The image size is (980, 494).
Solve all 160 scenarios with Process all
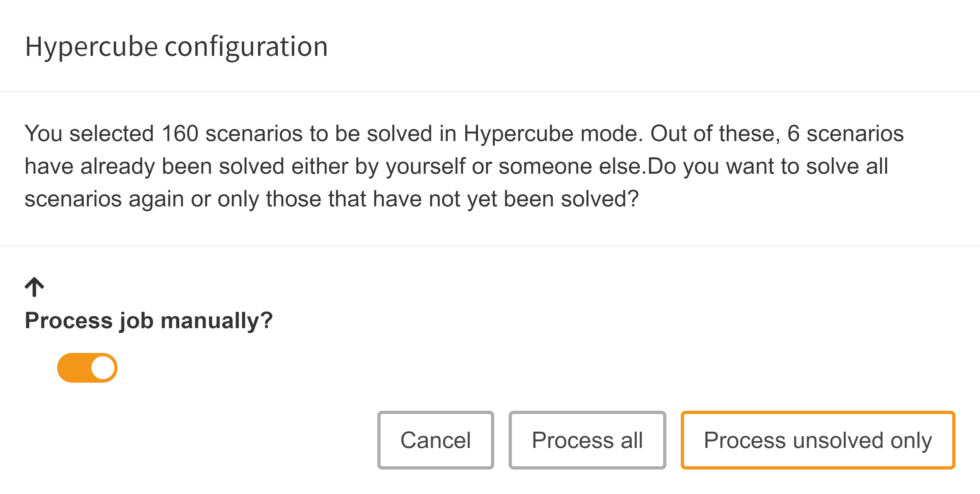(587, 440)
